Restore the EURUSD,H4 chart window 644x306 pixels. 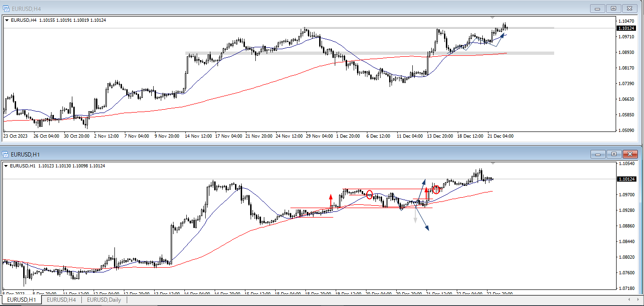[x=614, y=8]
